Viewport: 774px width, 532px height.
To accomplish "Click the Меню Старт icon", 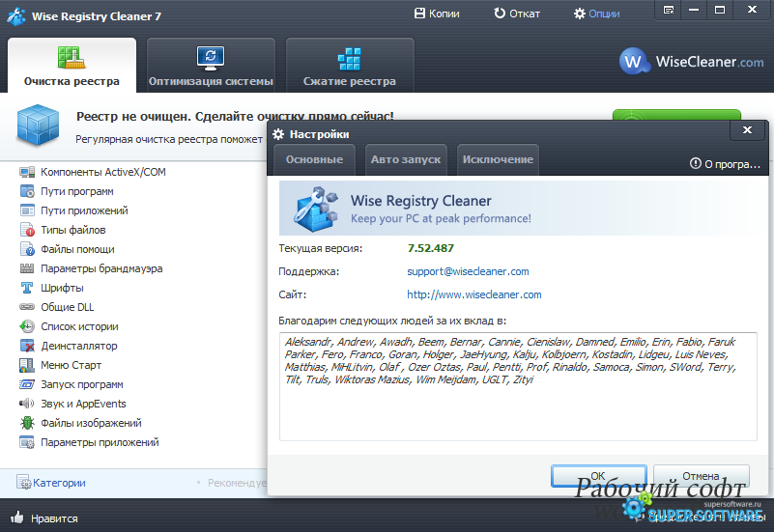I will pos(27,365).
